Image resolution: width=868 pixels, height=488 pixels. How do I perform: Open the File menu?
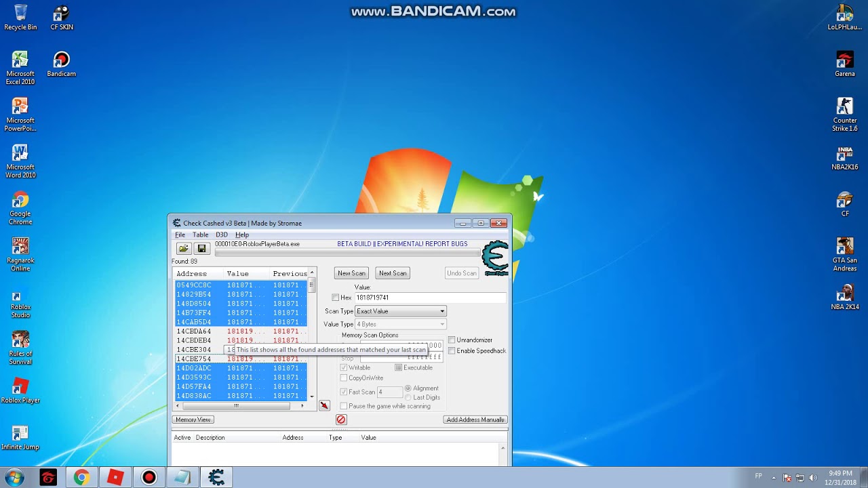[x=180, y=235]
